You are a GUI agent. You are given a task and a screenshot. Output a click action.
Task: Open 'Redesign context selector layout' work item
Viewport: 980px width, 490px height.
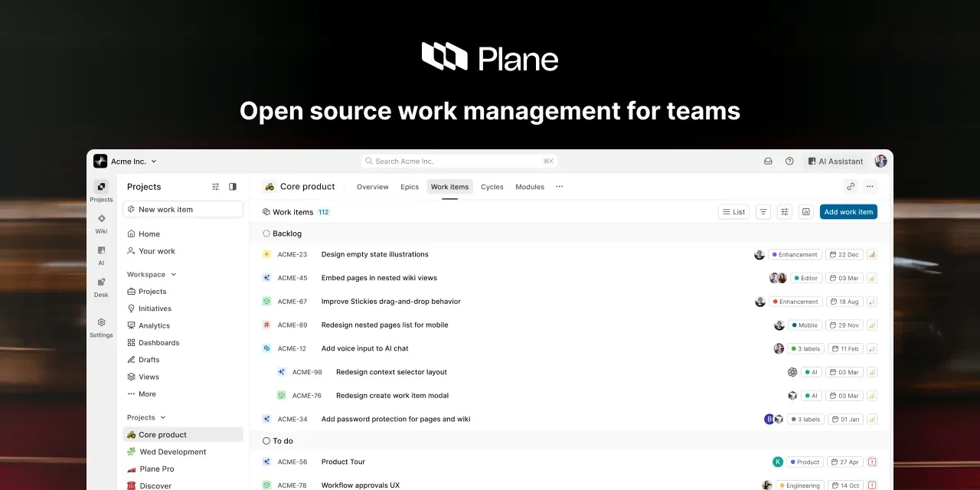point(391,372)
